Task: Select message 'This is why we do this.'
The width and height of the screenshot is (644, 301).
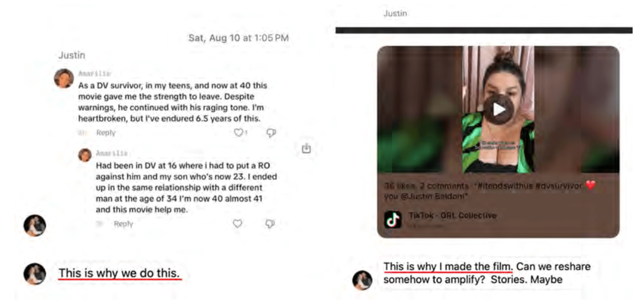Action: click(x=119, y=273)
